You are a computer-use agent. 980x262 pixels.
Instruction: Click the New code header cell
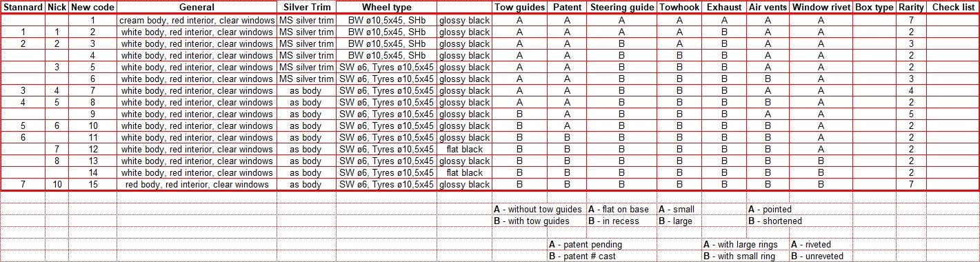point(92,7)
